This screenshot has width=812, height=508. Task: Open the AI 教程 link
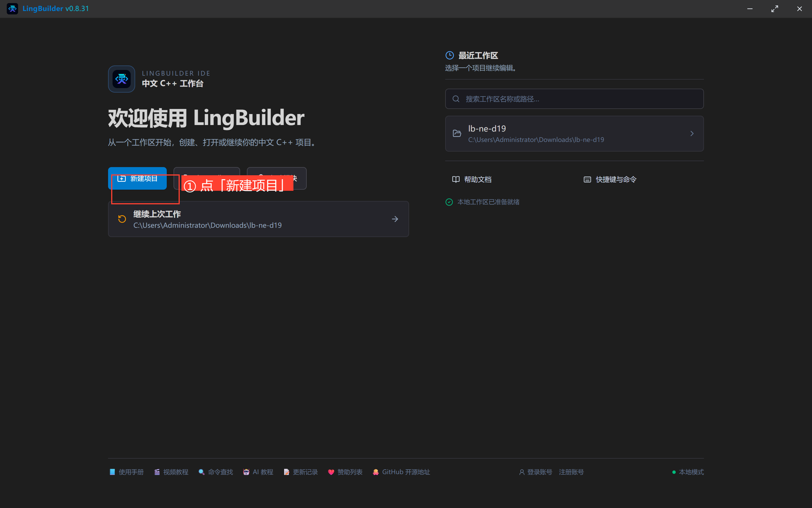coord(258,472)
